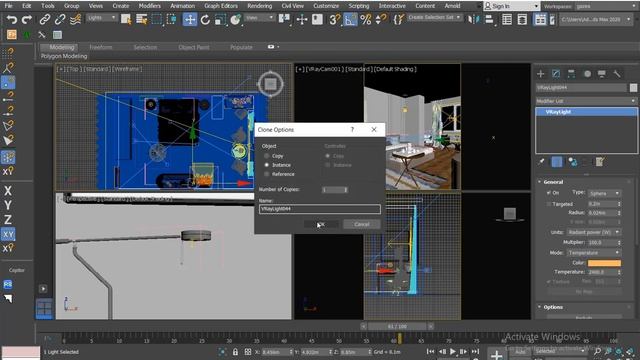This screenshot has height=360, width=640.
Task: Enable the Targeted checkbox
Action: [548, 204]
